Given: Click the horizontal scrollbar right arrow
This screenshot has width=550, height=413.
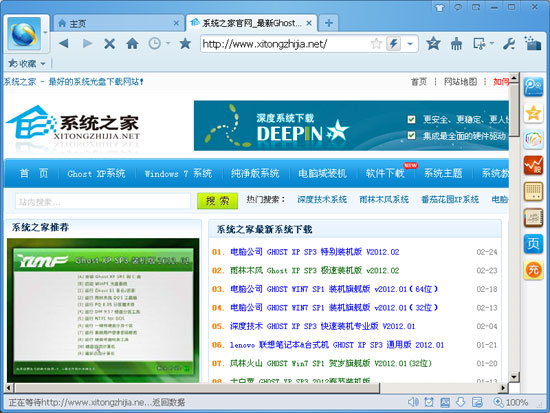Looking at the screenshot, I should coord(504,388).
